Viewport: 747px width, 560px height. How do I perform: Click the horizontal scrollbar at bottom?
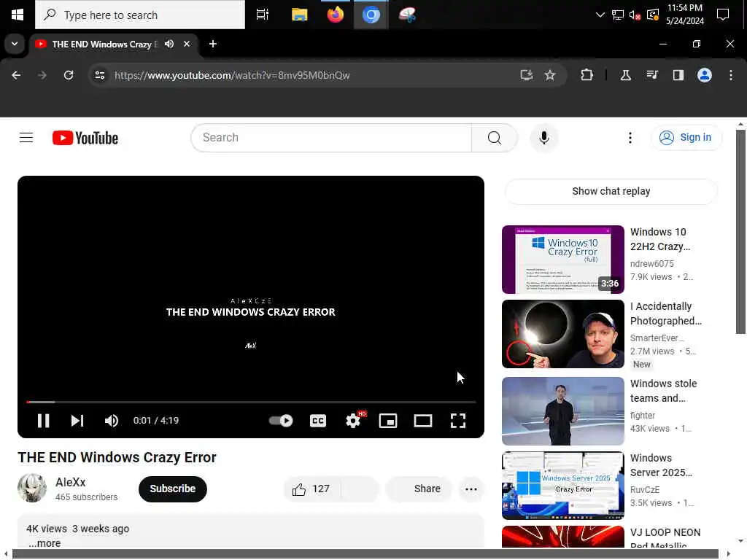click(x=365, y=554)
